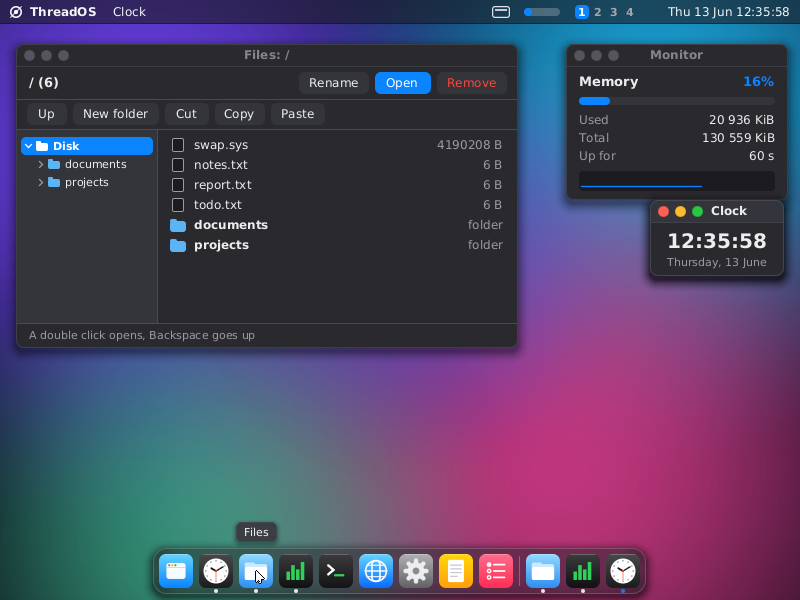Expand the projects tree node chevron
800x600 pixels.
[41, 182]
